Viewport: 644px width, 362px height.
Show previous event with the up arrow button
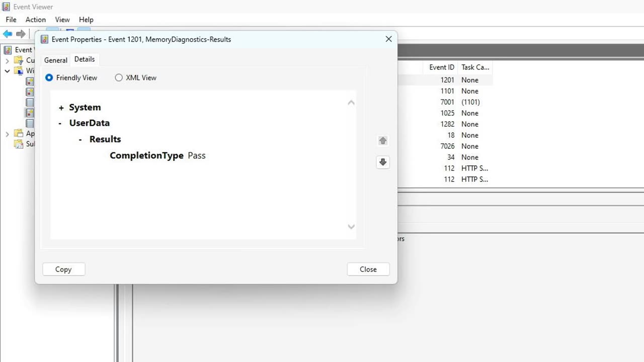click(x=383, y=141)
